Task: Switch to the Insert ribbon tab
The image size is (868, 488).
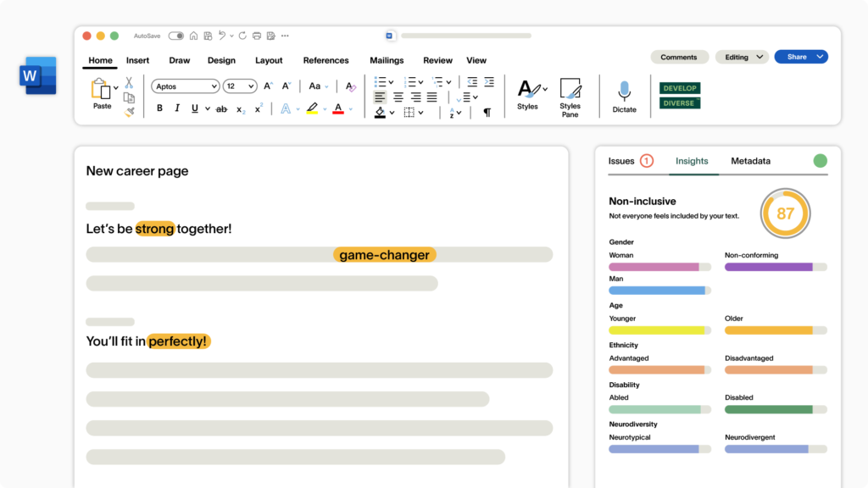Action: click(137, 60)
